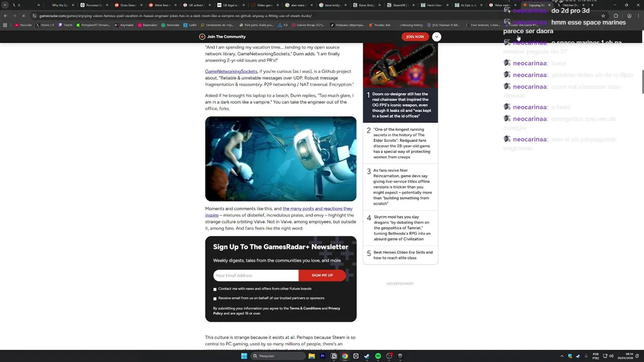
Task: Open the Games Recap 2025 bookmark
Action: (308, 25)
